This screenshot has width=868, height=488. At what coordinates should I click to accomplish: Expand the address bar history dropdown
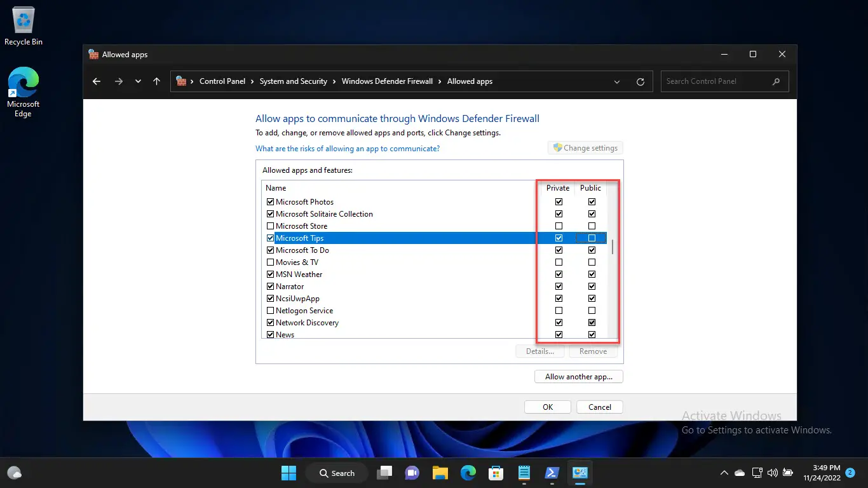(617, 81)
